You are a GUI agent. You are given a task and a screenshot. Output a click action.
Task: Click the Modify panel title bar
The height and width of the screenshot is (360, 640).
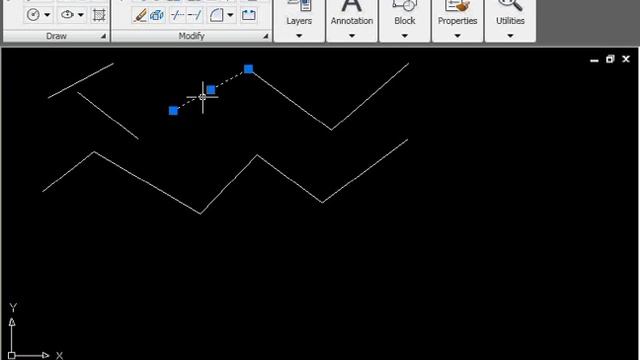(191, 36)
